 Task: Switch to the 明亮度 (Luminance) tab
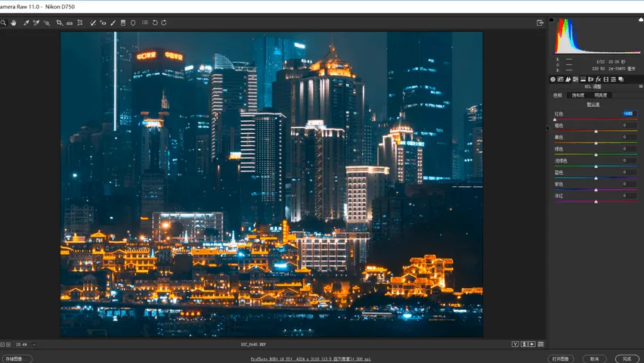point(600,95)
